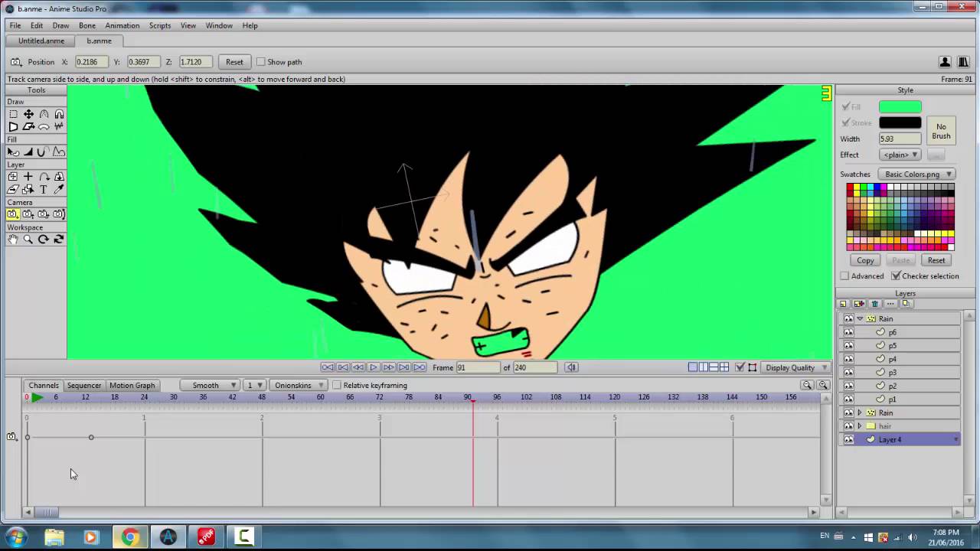Click the current Frame number field

pos(479,367)
